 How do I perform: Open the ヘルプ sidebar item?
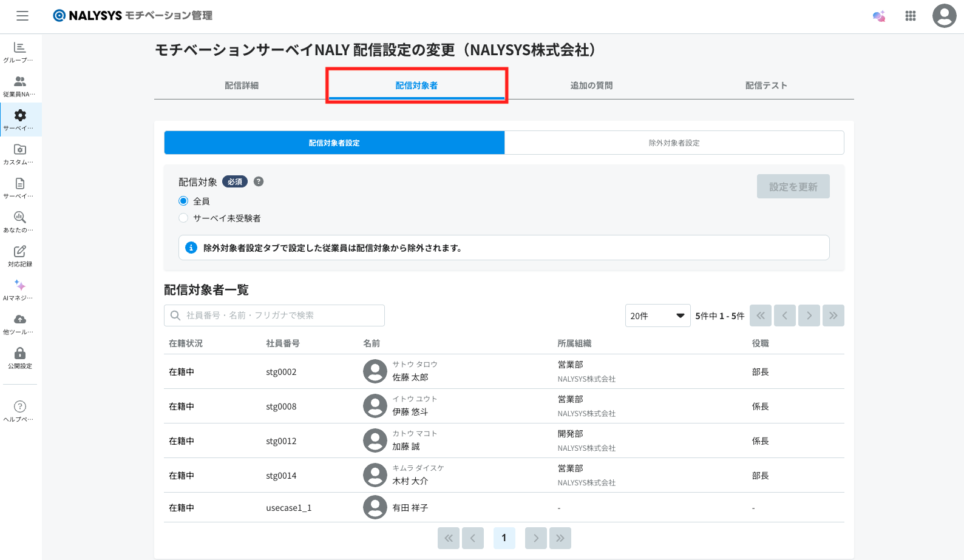[20, 411]
